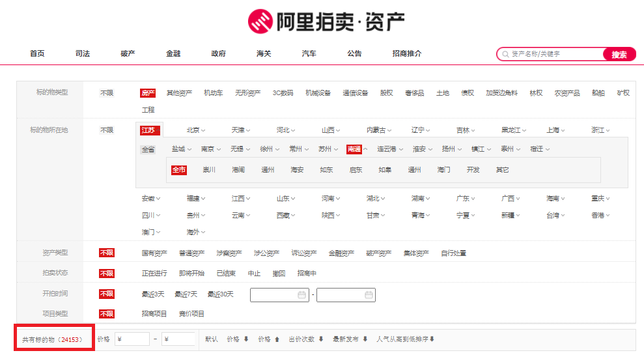Expand the 内蒙古 region dropdown

(379, 130)
